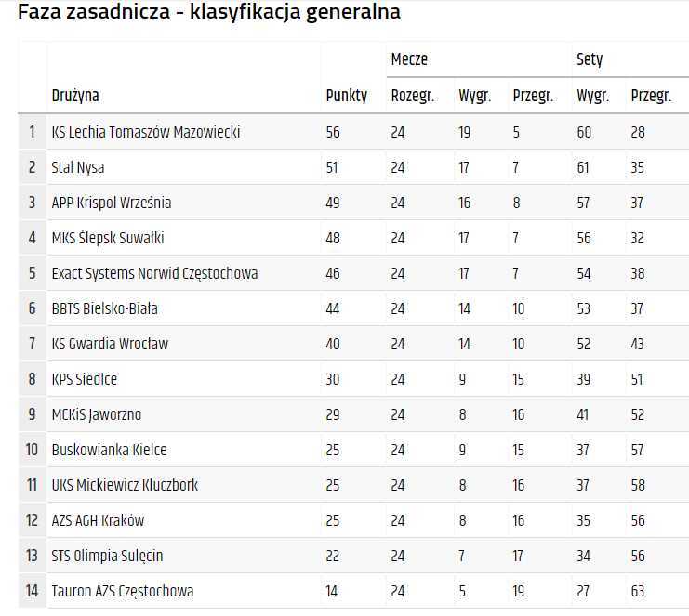
Task: Click the AZS AGH Kraków team name
Action: click(98, 520)
